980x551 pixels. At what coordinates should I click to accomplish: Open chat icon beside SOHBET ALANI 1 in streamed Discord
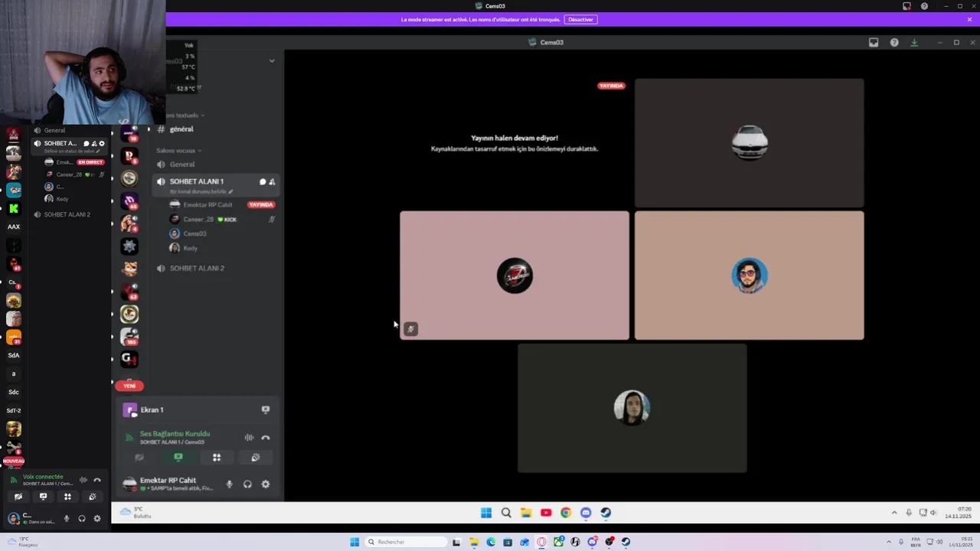pos(263,181)
